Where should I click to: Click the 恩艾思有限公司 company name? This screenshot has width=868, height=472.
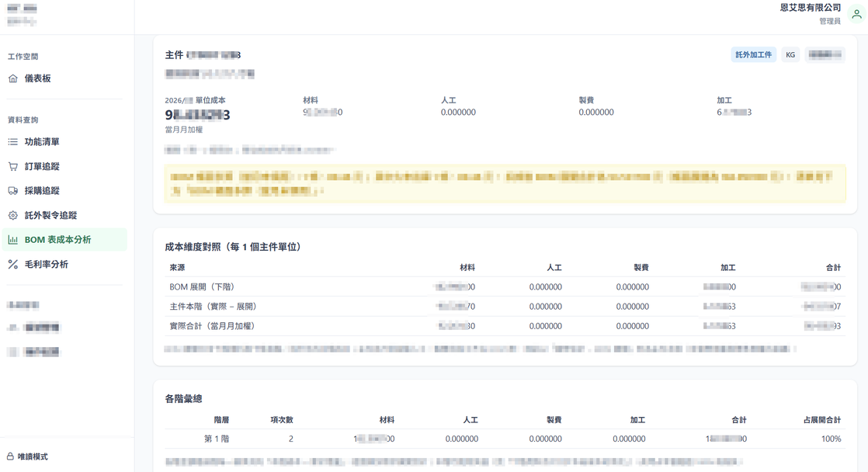(x=811, y=8)
